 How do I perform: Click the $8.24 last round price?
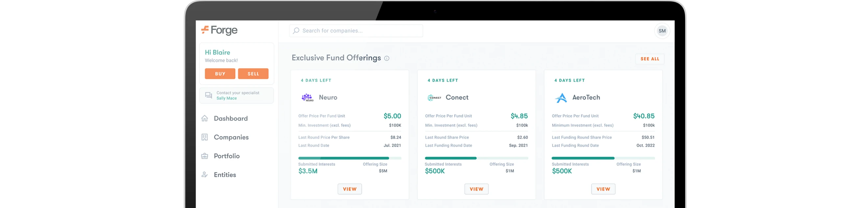(x=396, y=138)
